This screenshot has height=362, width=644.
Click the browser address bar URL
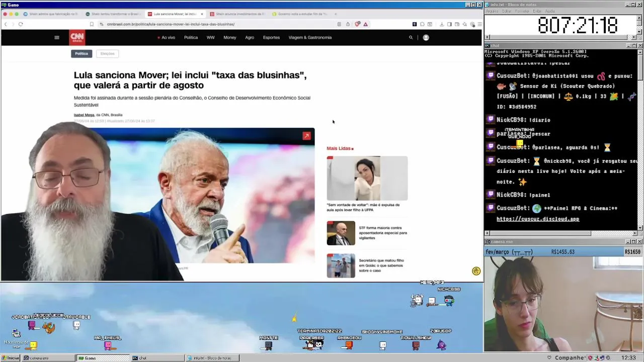click(x=171, y=24)
